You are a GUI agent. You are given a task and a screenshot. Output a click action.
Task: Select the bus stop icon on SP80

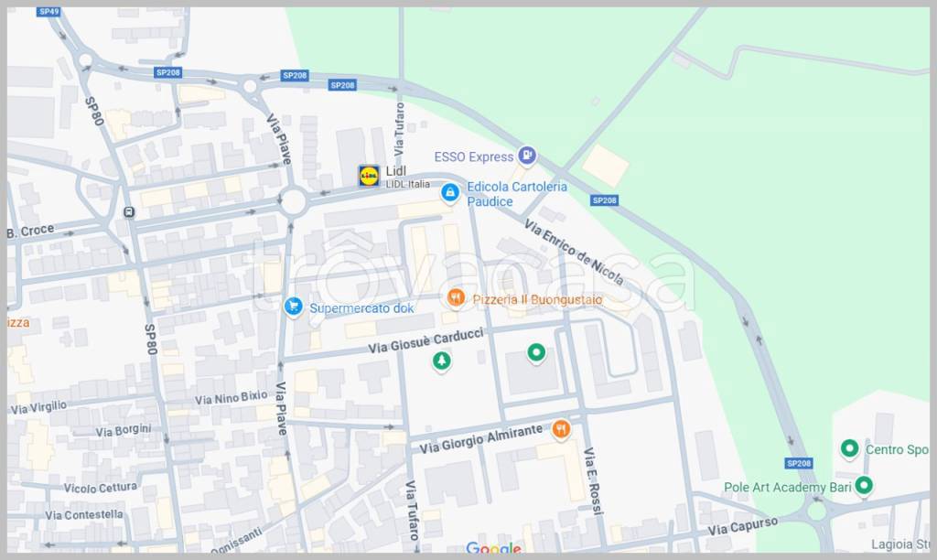tap(129, 212)
